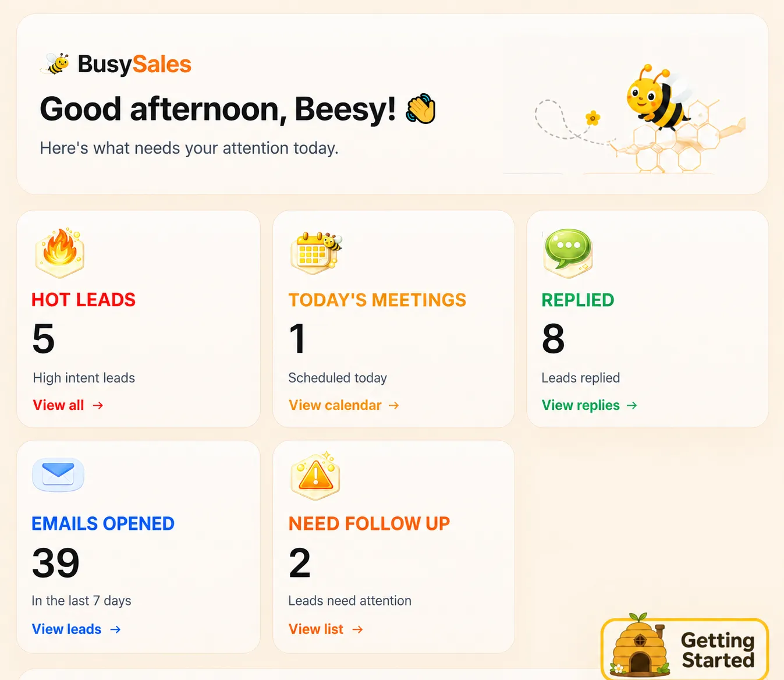Open the View replies link
The image size is (784, 680).
click(590, 405)
